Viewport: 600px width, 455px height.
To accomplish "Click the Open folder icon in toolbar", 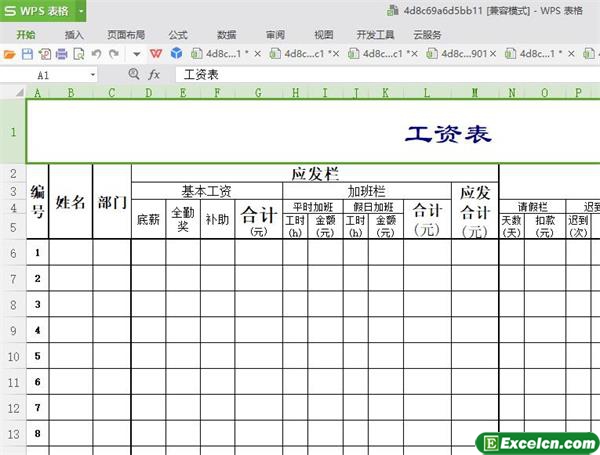I will [x=10, y=54].
